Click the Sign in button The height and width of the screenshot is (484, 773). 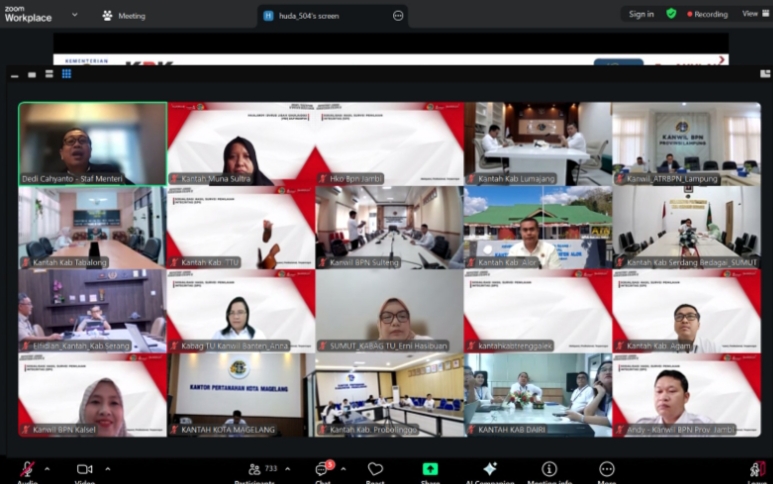(x=641, y=14)
